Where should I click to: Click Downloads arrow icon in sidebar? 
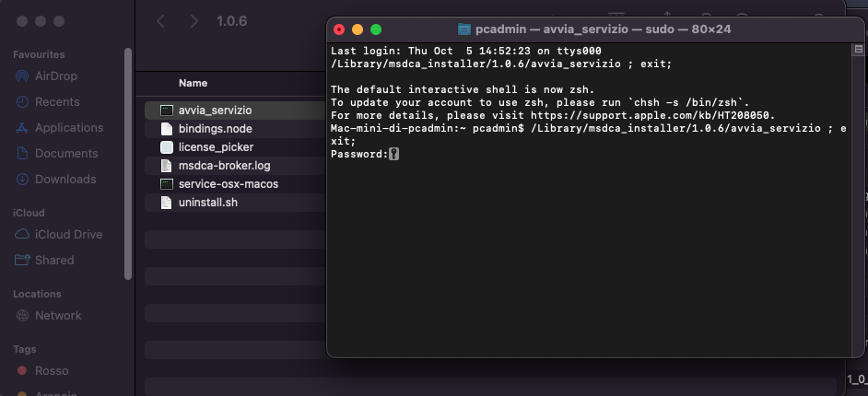pyautogui.click(x=22, y=180)
